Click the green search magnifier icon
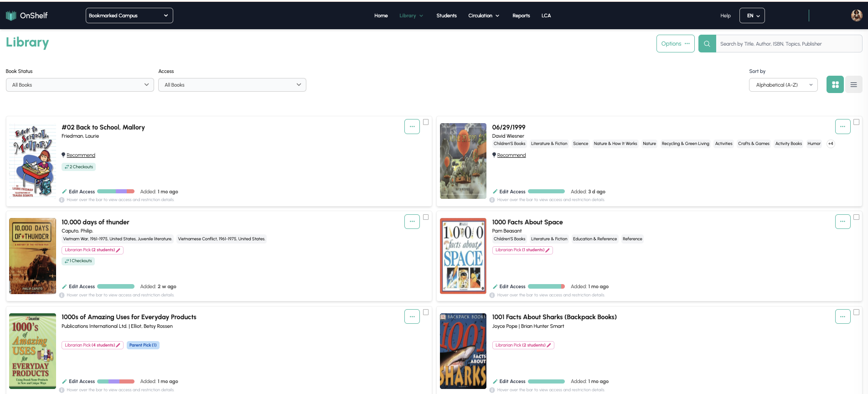This screenshot has width=868, height=394. click(x=707, y=44)
